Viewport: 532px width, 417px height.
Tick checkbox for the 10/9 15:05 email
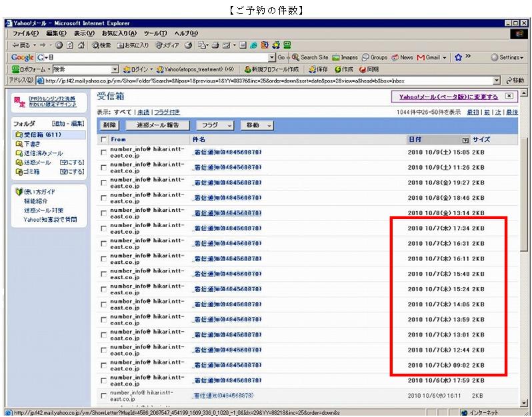pyautogui.click(x=103, y=153)
